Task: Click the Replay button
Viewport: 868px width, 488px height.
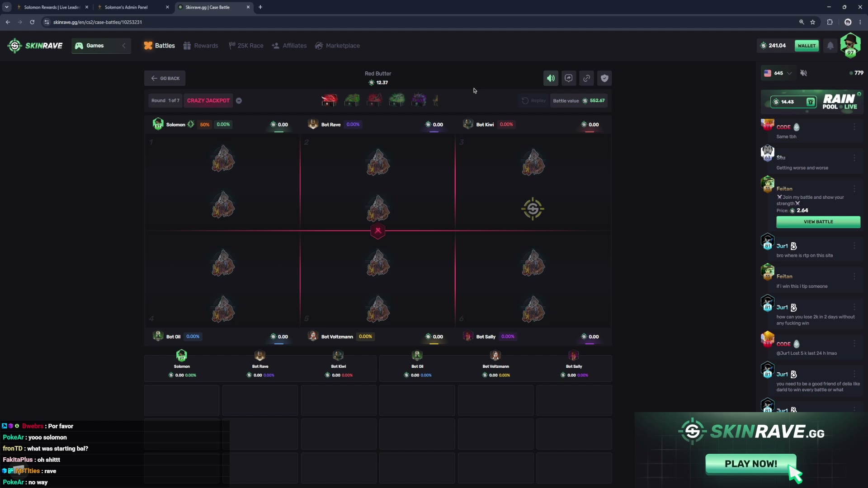Action: point(534,101)
